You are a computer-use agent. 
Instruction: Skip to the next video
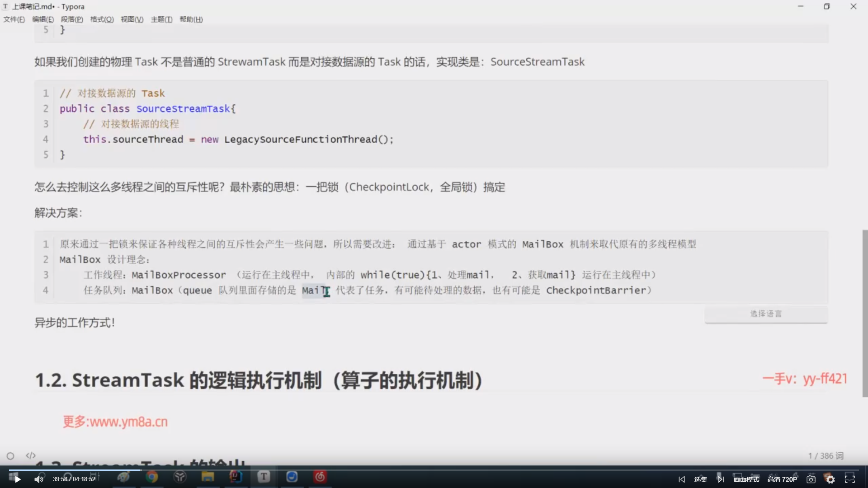tap(720, 479)
